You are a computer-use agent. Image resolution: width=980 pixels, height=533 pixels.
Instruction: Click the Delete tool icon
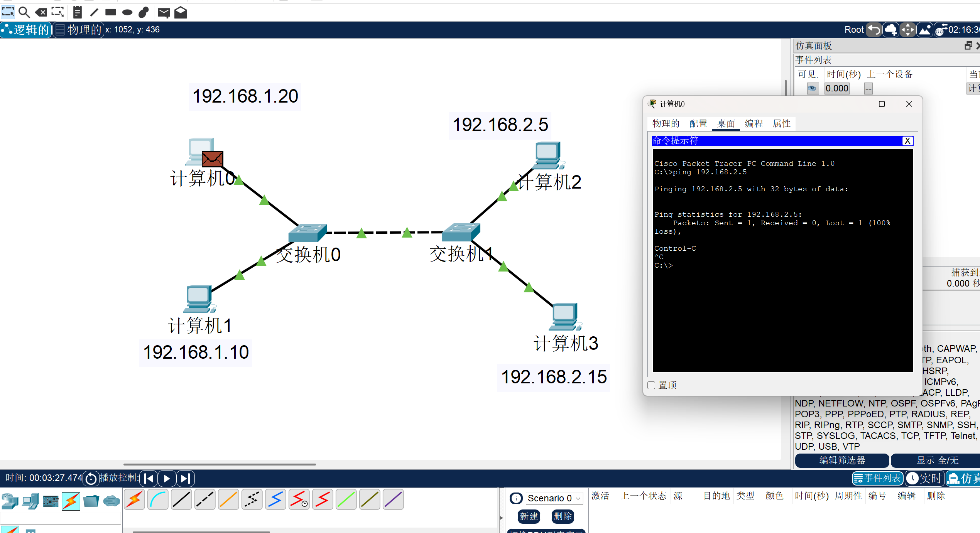(41, 12)
